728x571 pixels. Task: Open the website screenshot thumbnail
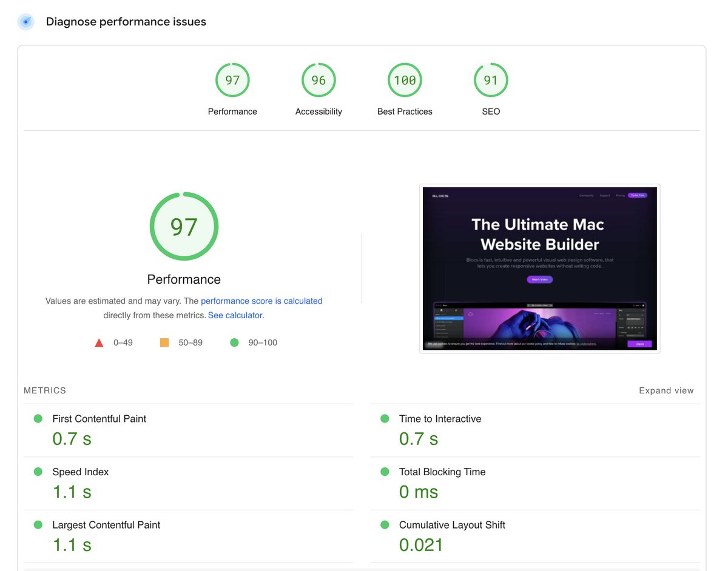pos(539,269)
